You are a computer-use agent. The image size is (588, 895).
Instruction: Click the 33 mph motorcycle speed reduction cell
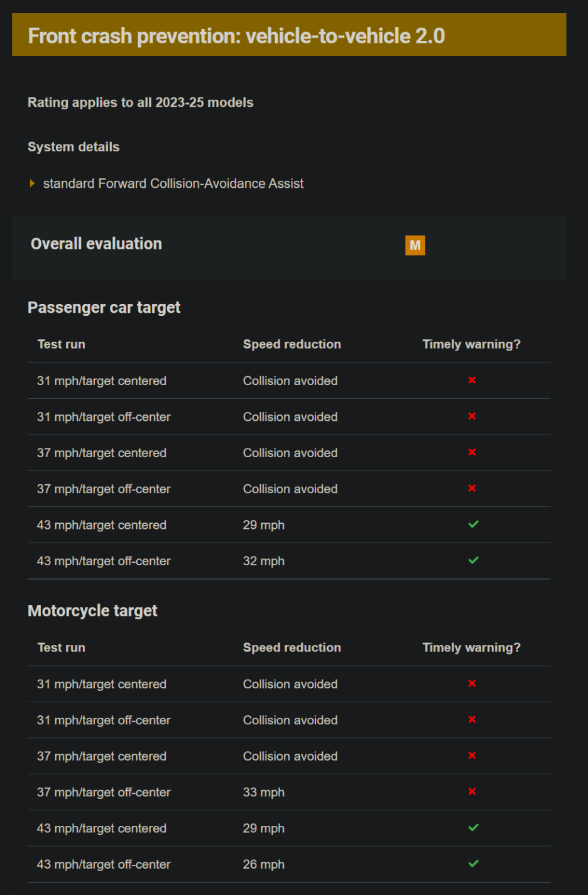(x=264, y=792)
